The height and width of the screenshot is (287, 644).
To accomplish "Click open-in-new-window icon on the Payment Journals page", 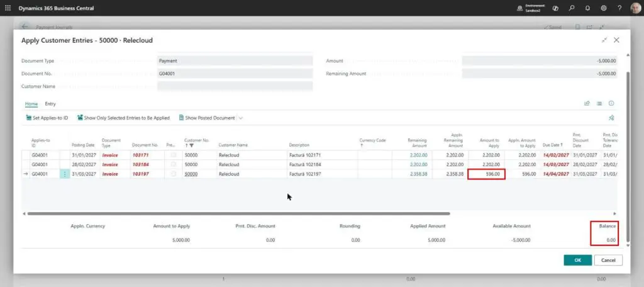I will click(x=589, y=27).
